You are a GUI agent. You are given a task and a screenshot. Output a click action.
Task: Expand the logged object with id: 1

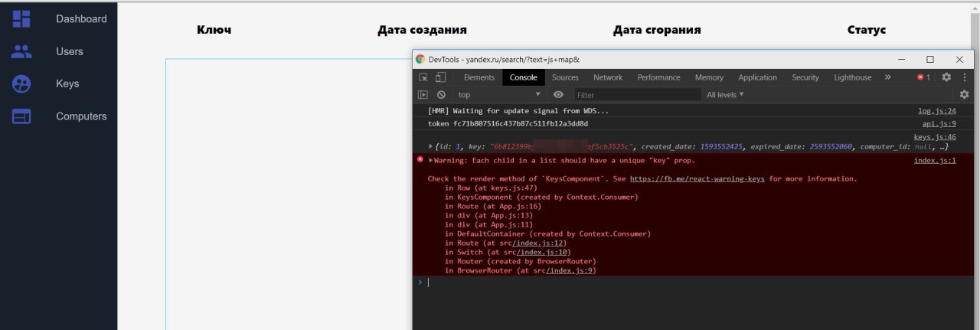[x=430, y=145]
